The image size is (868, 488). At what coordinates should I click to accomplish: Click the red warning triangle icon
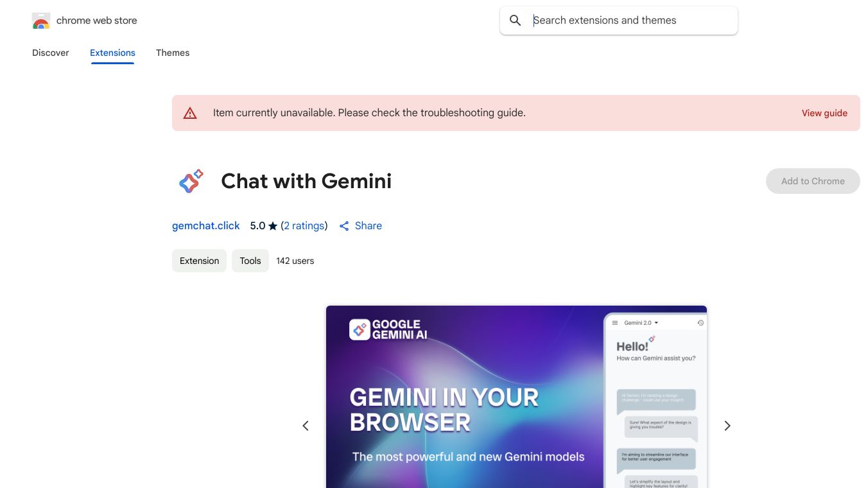click(190, 114)
